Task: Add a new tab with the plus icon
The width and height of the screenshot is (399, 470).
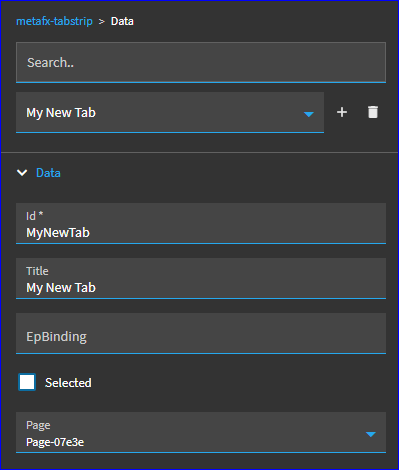Action: click(x=342, y=112)
